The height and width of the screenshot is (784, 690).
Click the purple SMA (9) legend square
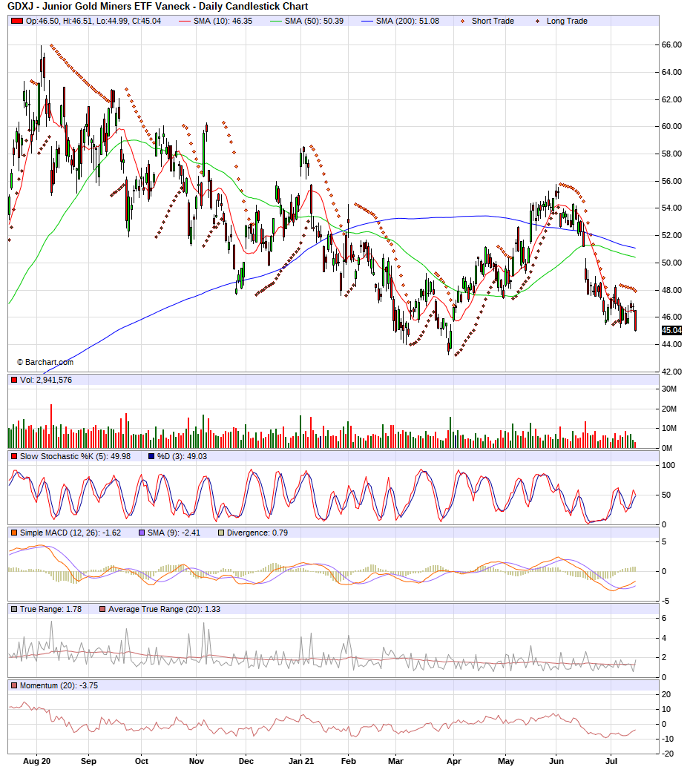[142, 533]
